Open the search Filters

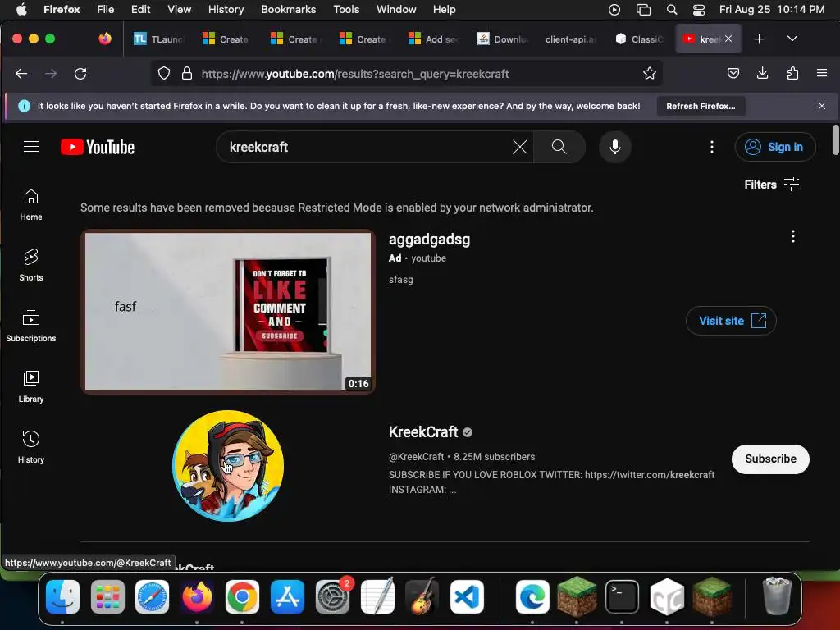pyautogui.click(x=771, y=185)
